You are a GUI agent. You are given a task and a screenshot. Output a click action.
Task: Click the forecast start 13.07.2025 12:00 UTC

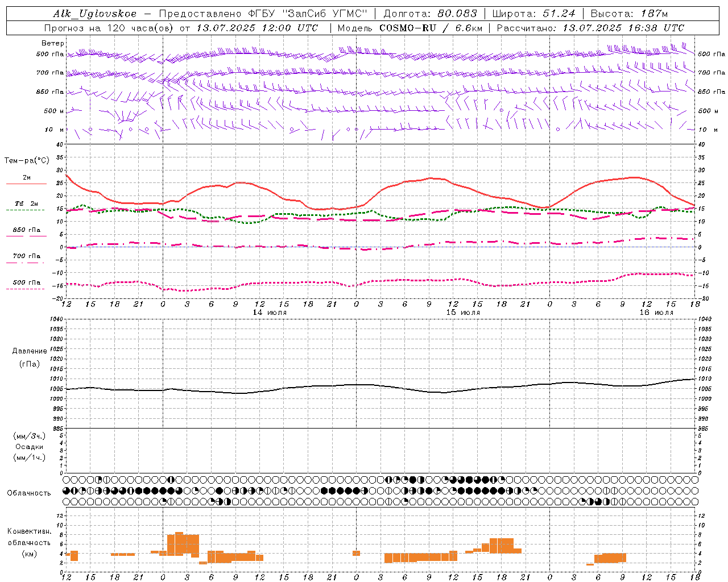[257, 28]
